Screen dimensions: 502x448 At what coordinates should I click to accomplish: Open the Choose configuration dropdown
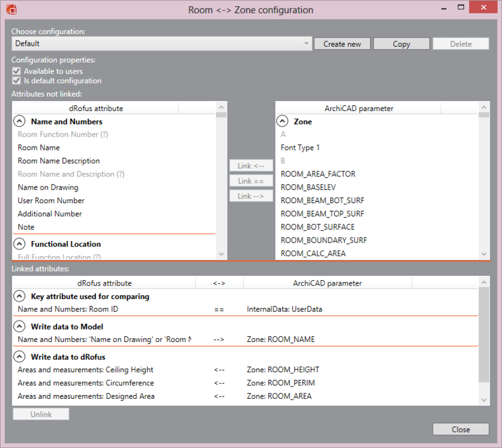pyautogui.click(x=306, y=44)
